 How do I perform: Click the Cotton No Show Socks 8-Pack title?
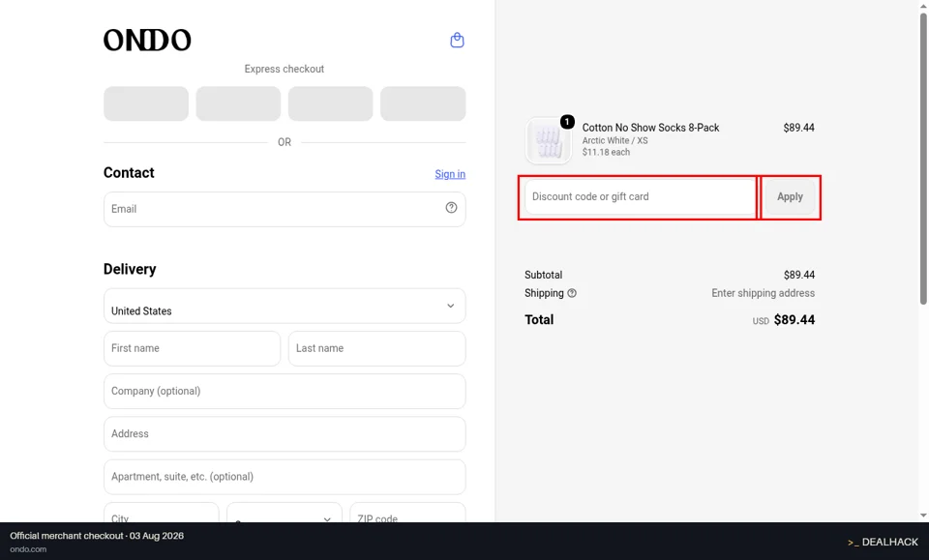(x=650, y=128)
